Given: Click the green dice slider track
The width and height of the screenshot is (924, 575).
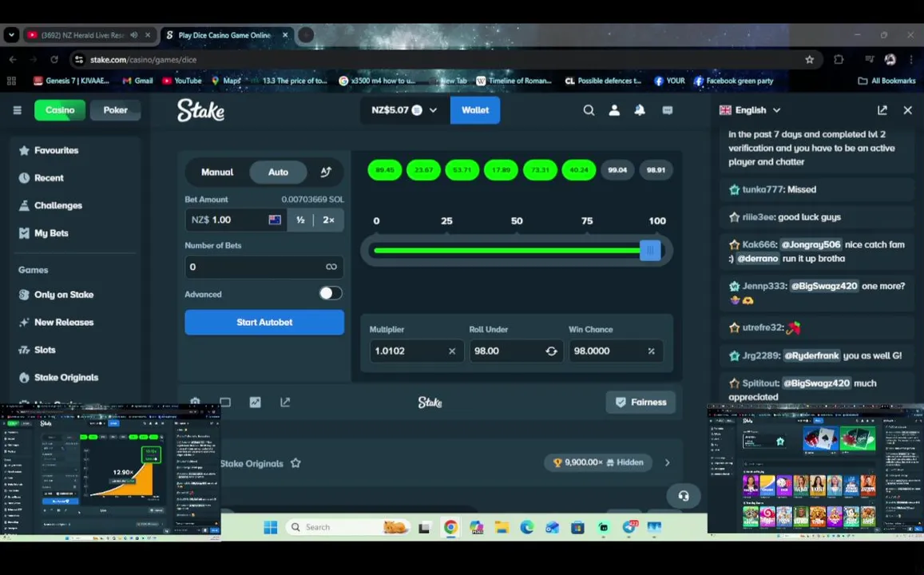Looking at the screenshot, I should click(508, 251).
